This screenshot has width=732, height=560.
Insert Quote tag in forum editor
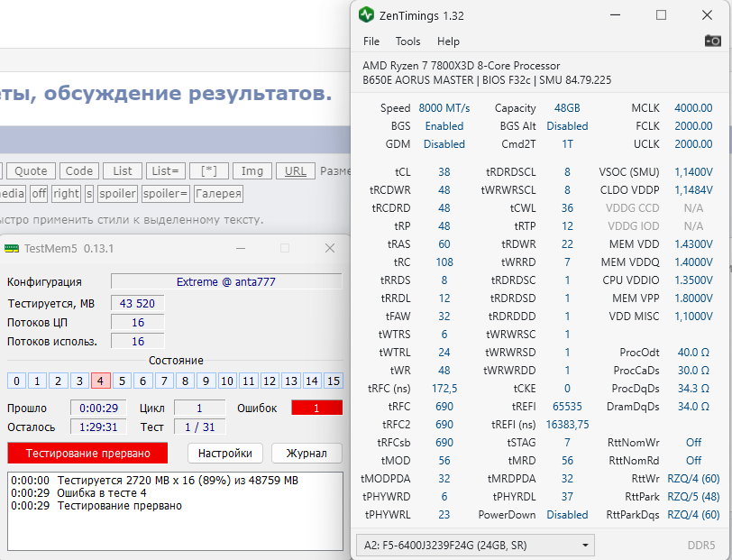click(31, 170)
